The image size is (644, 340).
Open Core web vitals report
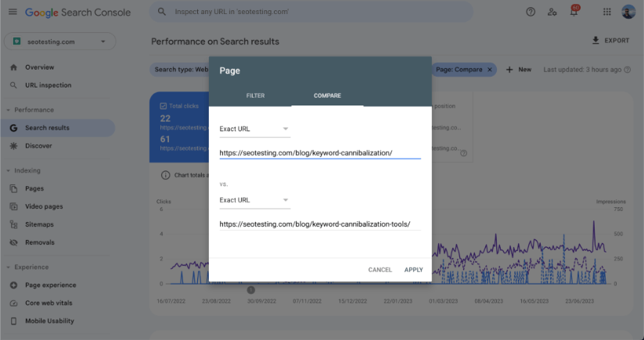[x=49, y=303]
